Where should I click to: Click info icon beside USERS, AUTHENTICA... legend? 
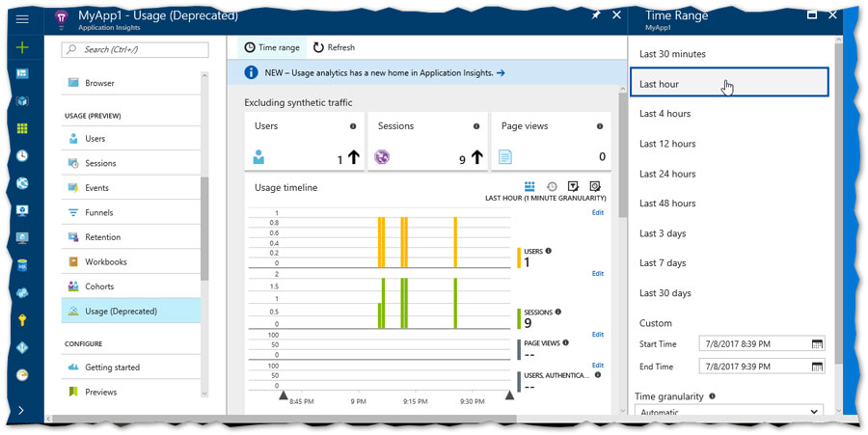pos(598,374)
